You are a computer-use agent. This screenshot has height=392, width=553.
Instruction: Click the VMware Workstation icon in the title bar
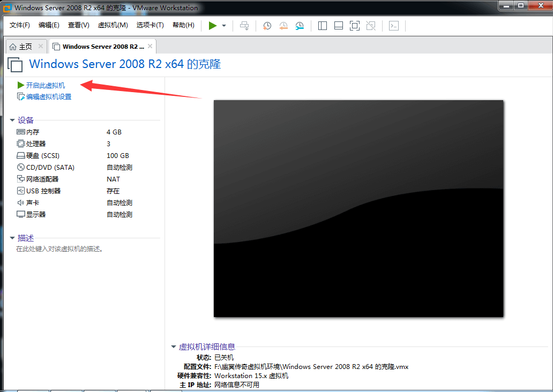[x=7, y=7]
